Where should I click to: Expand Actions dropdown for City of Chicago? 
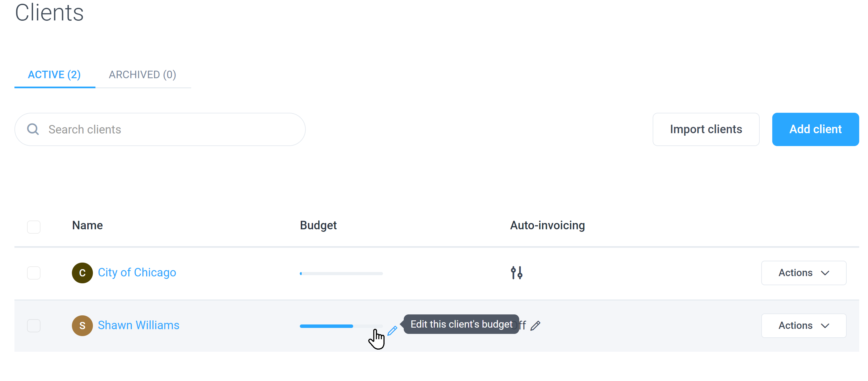[x=804, y=273]
